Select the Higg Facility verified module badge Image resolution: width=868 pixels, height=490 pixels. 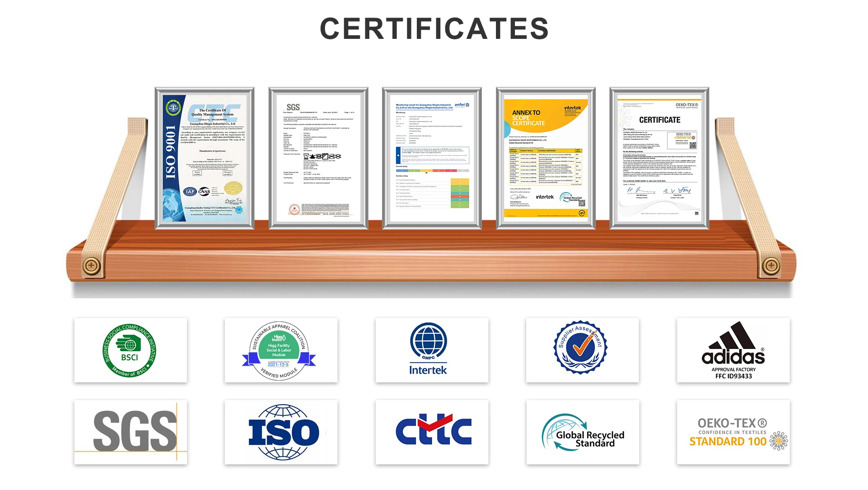[279, 351]
